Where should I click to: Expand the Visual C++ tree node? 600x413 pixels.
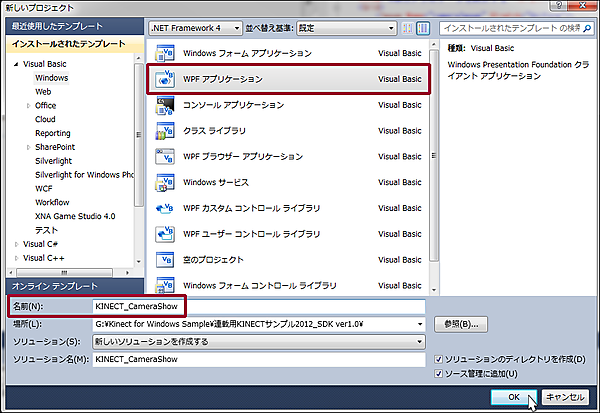pyautogui.click(x=16, y=258)
